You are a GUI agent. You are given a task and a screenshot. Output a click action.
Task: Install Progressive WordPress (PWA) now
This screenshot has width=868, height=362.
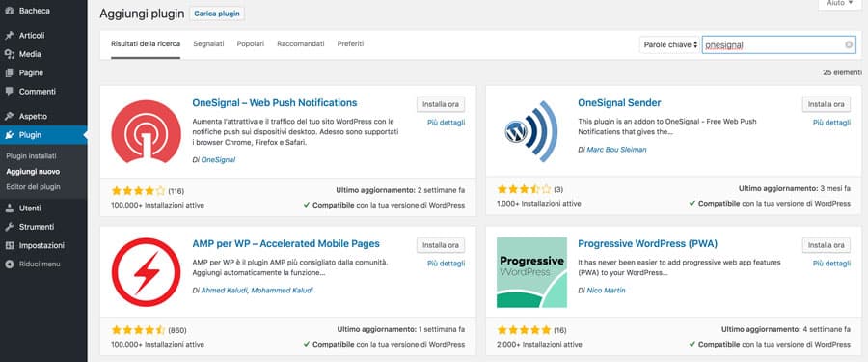(x=827, y=245)
